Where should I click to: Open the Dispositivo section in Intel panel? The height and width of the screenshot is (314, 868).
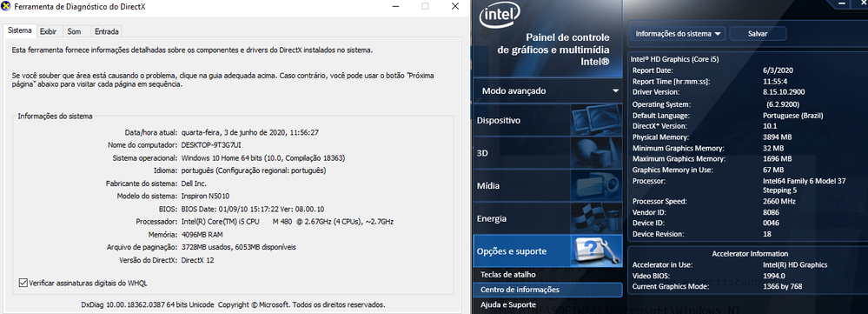pos(522,120)
